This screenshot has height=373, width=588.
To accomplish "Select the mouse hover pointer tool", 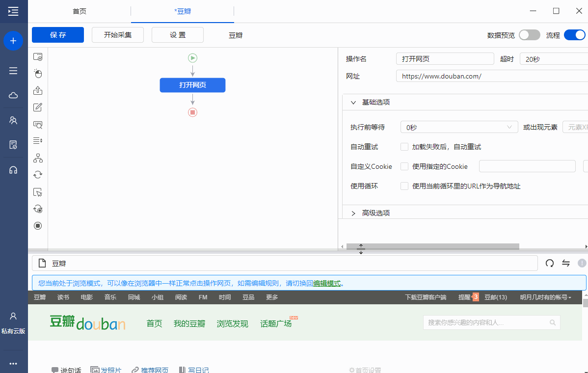I will click(x=38, y=192).
